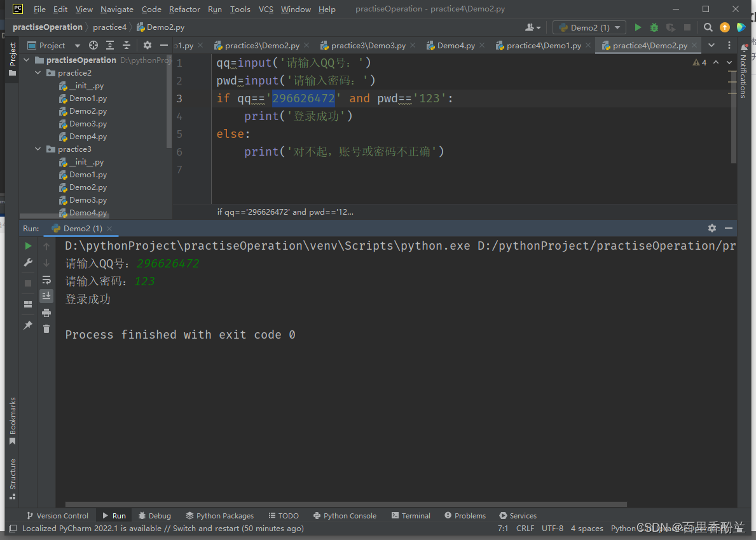Open the user account icon in toolbar
Screen dimensions: 756x540
point(532,27)
